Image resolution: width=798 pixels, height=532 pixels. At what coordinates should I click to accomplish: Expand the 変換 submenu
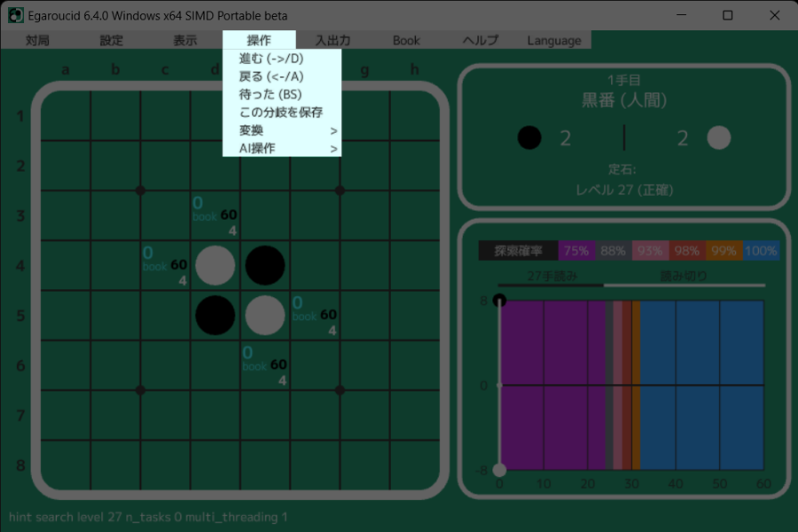click(282, 130)
